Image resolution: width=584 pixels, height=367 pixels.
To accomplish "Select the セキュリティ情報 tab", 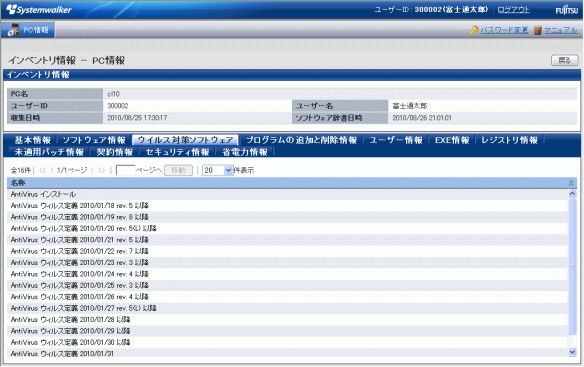I will click(x=177, y=152).
